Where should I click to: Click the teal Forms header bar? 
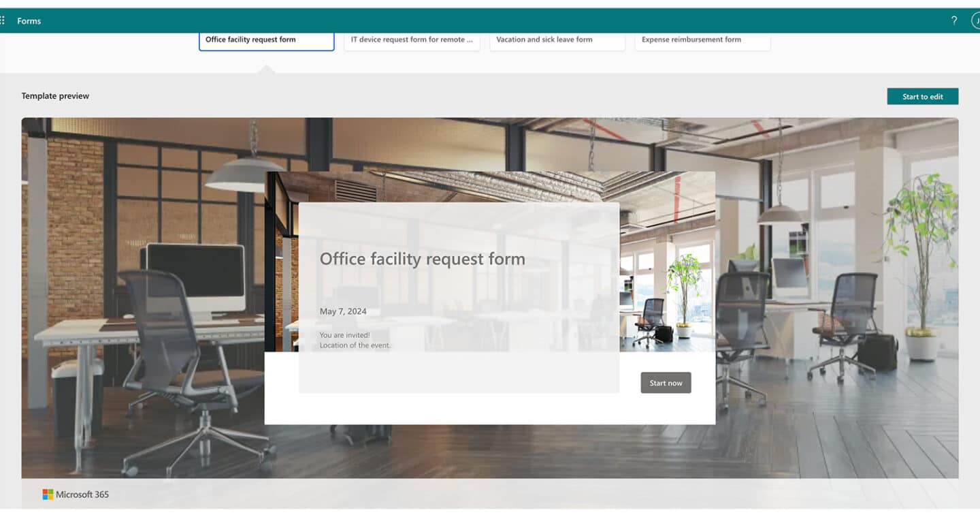(x=476, y=20)
